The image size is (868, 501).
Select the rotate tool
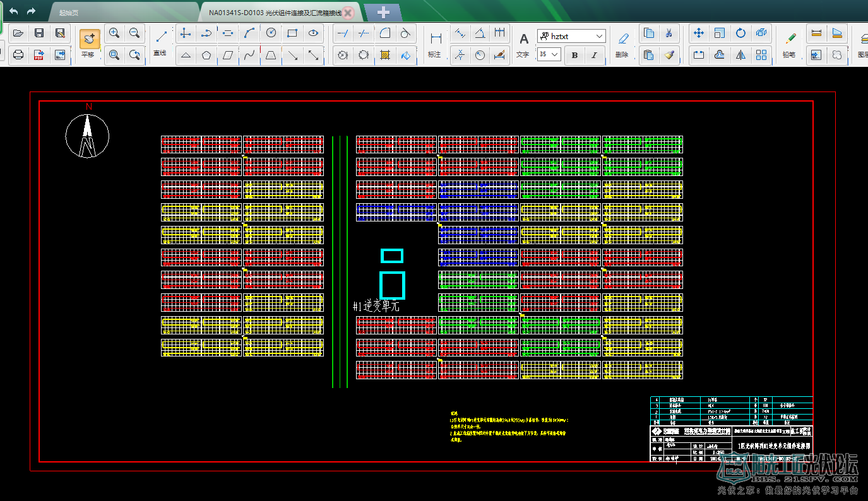[740, 33]
